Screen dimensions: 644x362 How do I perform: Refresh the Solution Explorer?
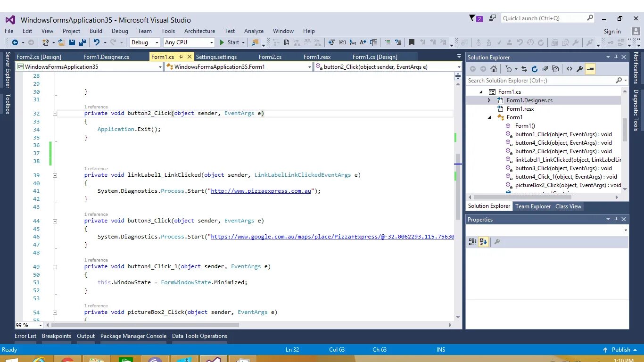(535, 69)
